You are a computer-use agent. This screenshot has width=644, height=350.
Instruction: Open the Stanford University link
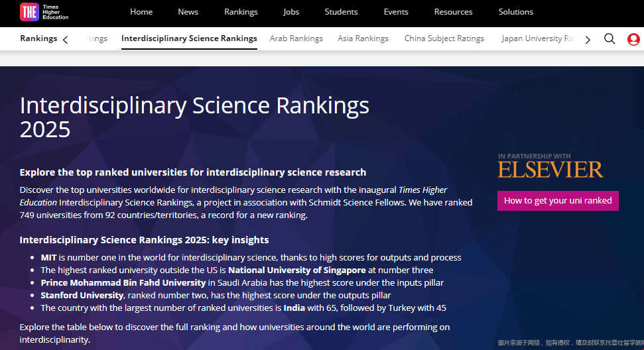coord(82,296)
